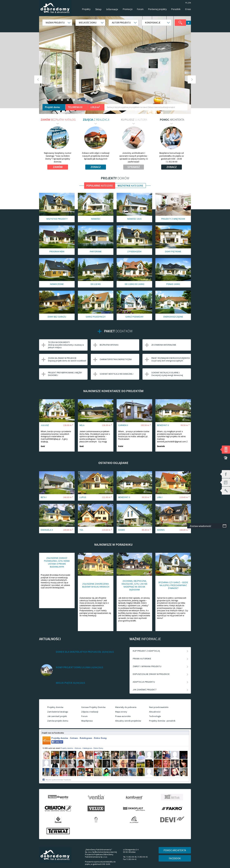Click window icon in Zostaw wiadomość bar
The width and height of the screenshot is (230, 868).
point(224,526)
